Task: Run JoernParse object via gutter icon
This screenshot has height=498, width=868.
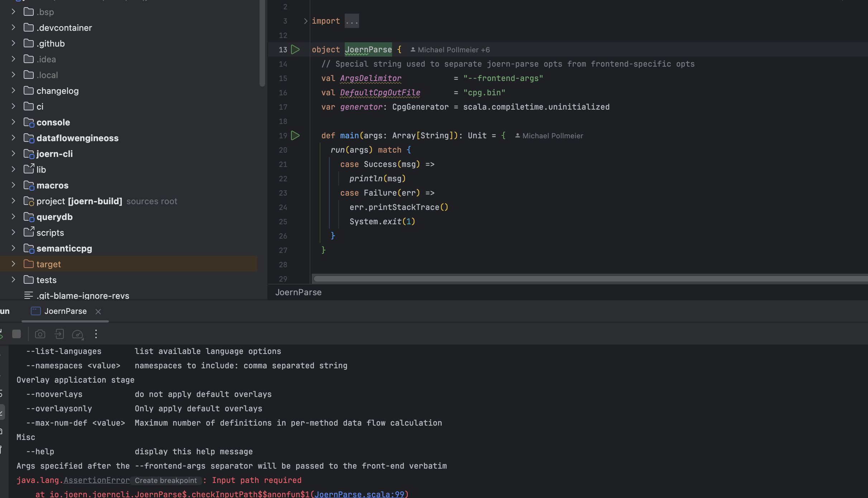Action: pos(295,49)
